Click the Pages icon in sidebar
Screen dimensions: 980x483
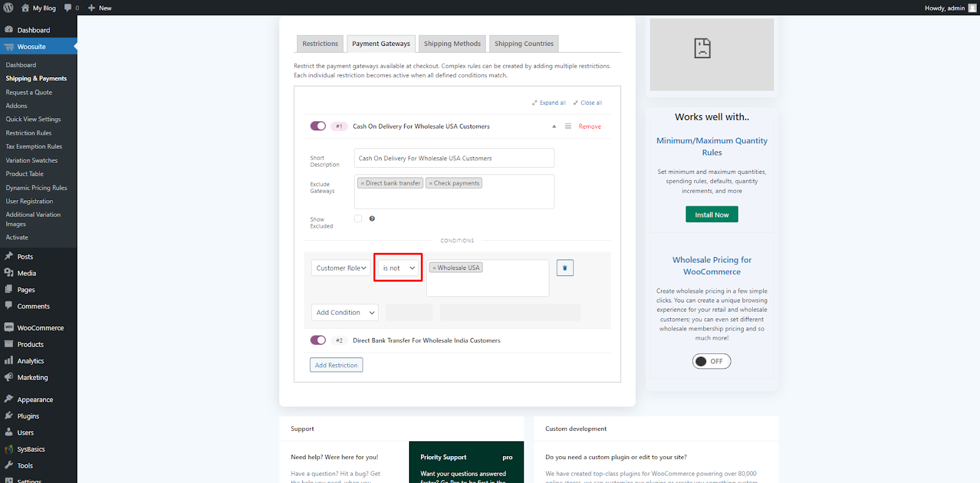pyautogui.click(x=9, y=289)
